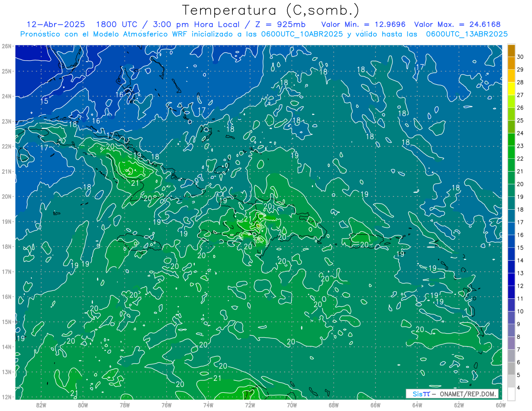The height and width of the screenshot is (411, 532).
Task: Click the '12N' latitude axis label
Action: (x=6, y=397)
